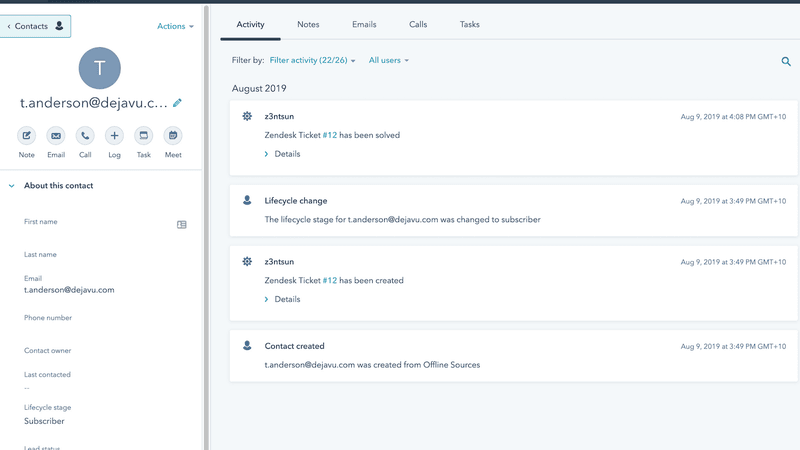Switch to the Emails tab

click(364, 24)
